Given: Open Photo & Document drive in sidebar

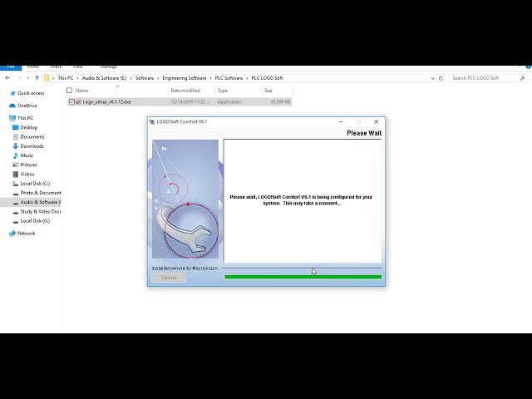Looking at the screenshot, I should 41,193.
